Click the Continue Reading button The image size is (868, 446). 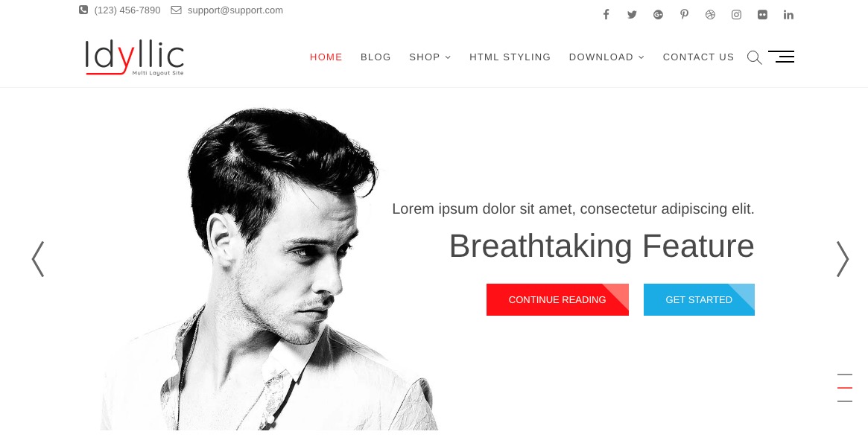557,299
